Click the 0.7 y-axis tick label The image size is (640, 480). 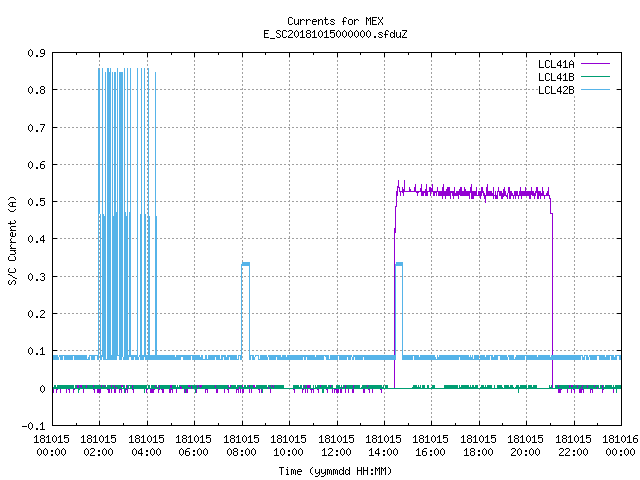(36, 128)
